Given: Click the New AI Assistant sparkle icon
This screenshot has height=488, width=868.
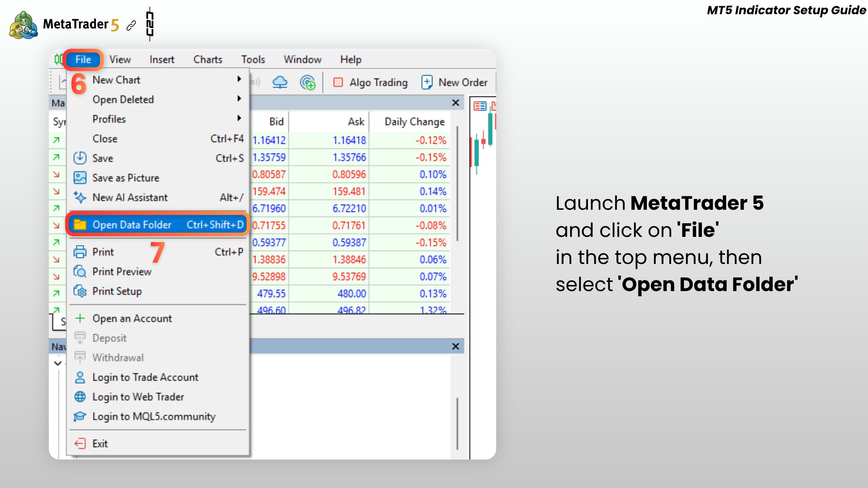Looking at the screenshot, I should point(80,197).
